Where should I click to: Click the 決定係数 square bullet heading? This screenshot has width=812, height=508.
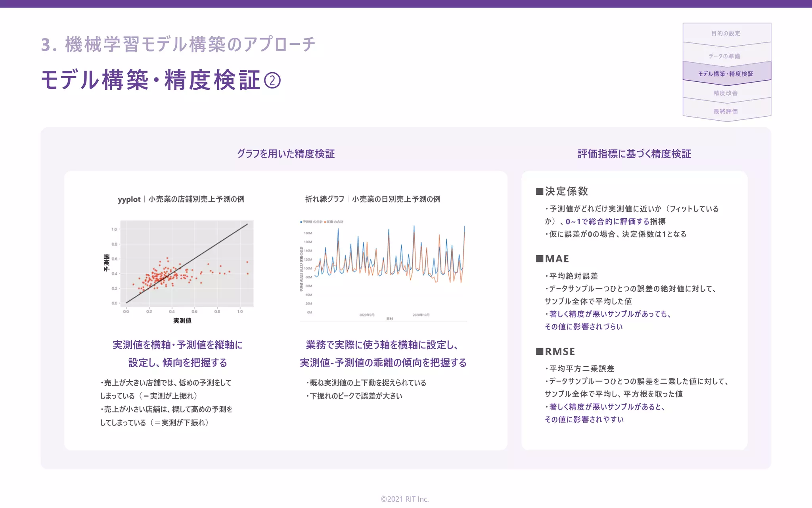pyautogui.click(x=562, y=191)
